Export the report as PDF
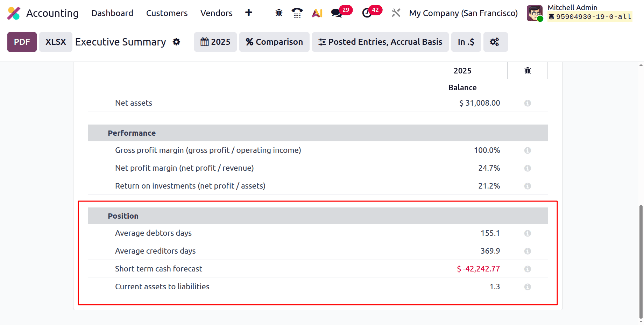Image resolution: width=644 pixels, height=325 pixels. pos(22,42)
